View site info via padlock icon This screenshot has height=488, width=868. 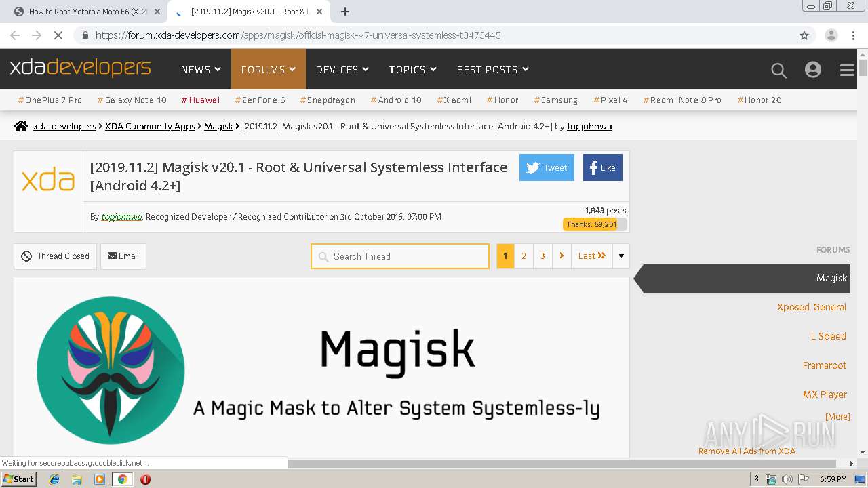click(85, 35)
